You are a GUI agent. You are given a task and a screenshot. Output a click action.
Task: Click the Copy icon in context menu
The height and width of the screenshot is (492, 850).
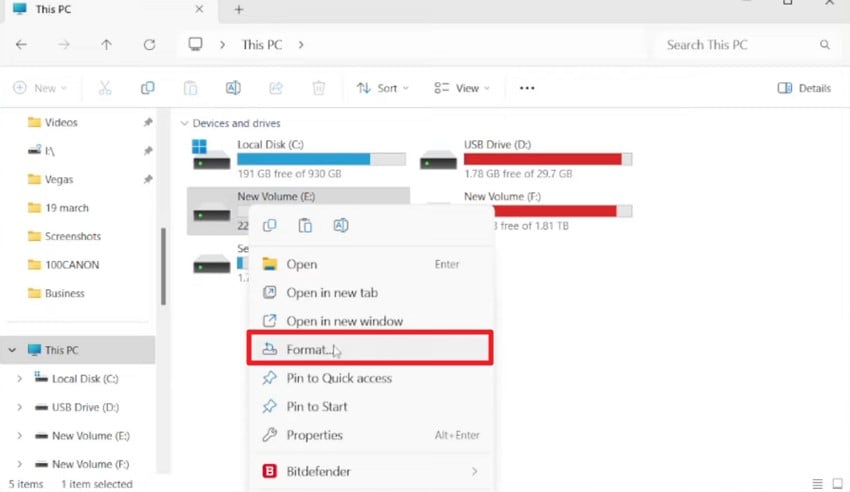click(x=269, y=225)
